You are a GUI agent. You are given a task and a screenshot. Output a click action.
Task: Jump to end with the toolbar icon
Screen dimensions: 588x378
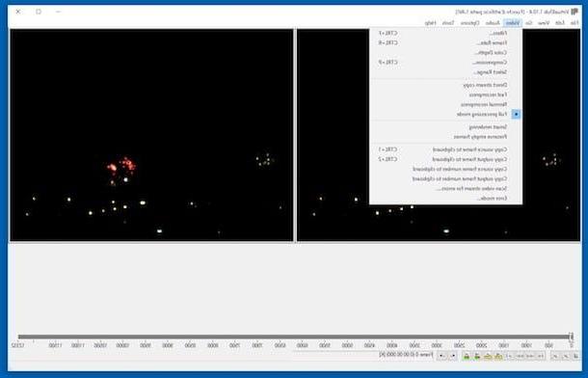coord(510,356)
